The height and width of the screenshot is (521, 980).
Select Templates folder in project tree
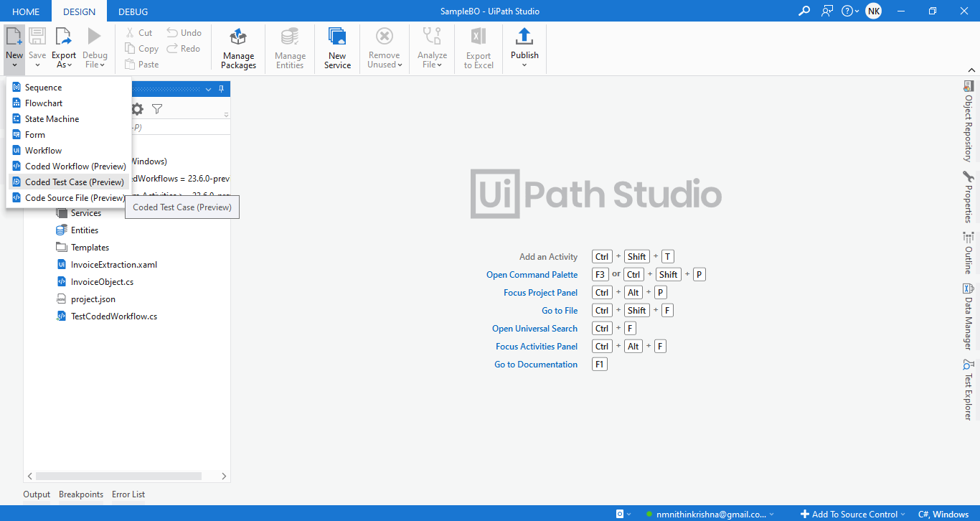coord(90,248)
